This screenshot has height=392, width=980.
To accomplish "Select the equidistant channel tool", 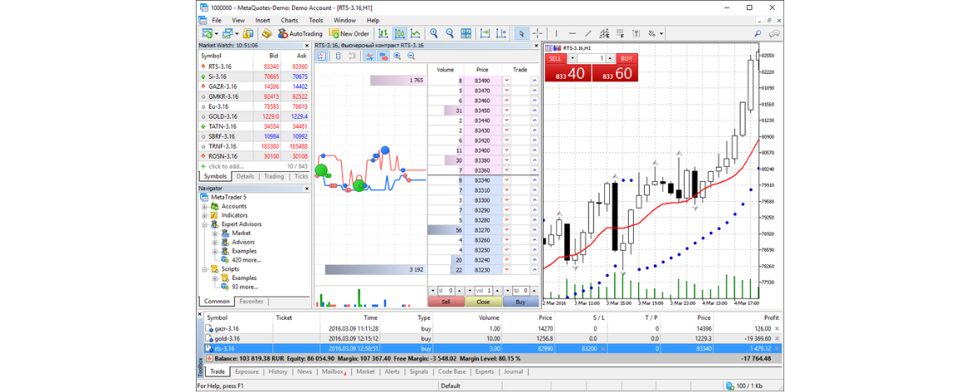I will (x=604, y=33).
